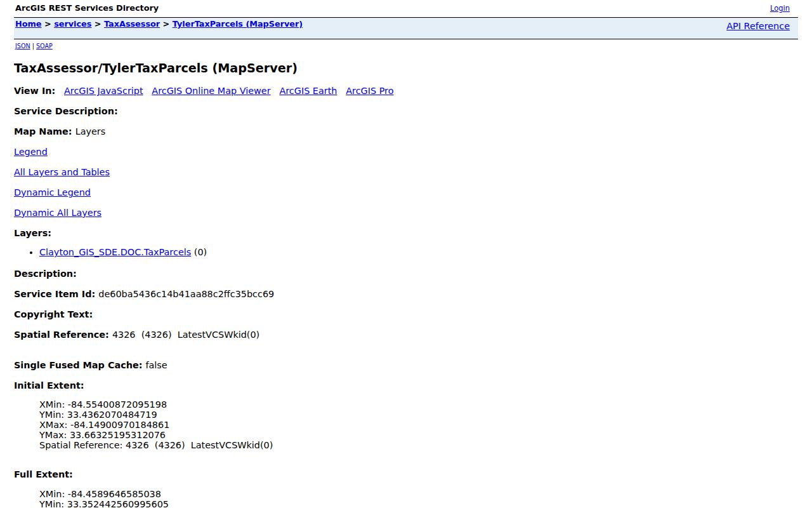This screenshot has width=812, height=508.
Task: View the service in ArcGIS Earth
Action: click(308, 91)
